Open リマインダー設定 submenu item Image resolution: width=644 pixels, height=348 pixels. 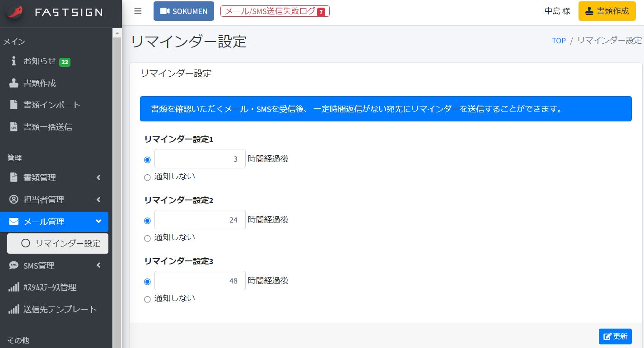pos(58,243)
